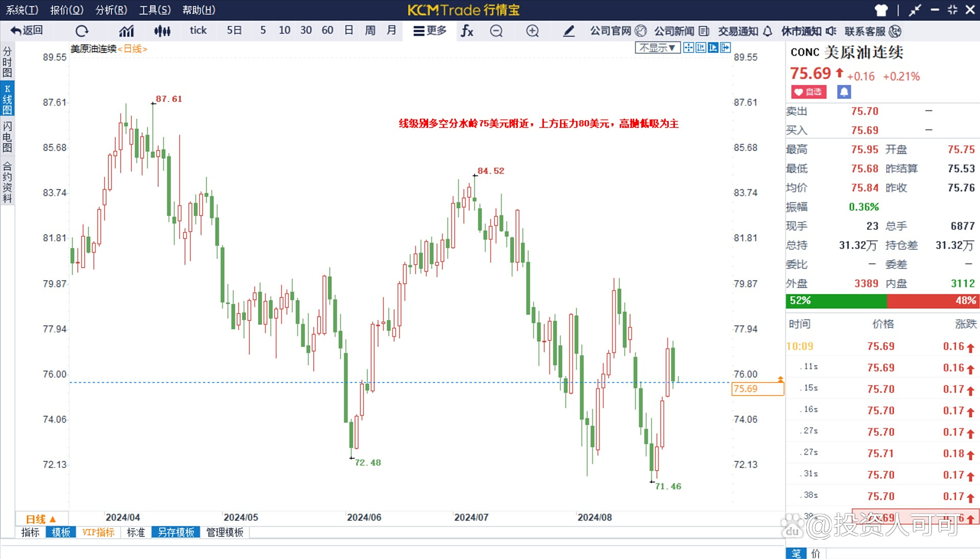Screen dimensions: 980x559
Task: Zoom out the chart with minus magnifier
Action: coord(496,31)
